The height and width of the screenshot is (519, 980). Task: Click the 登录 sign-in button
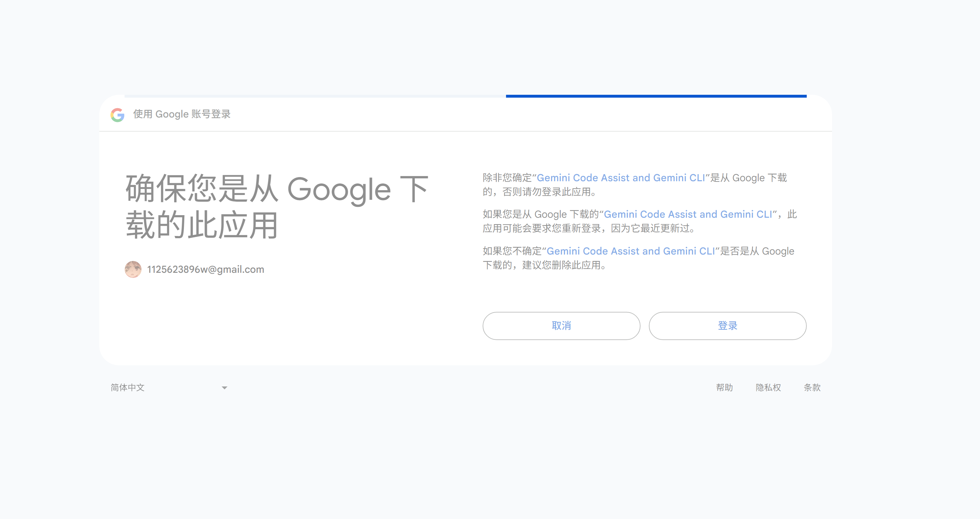(727, 326)
